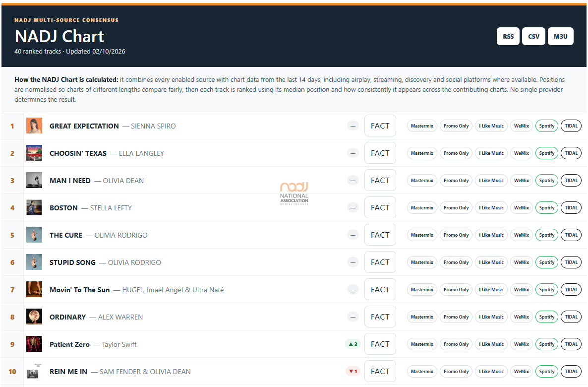Open Great Expectation on Spotify

coord(547,126)
